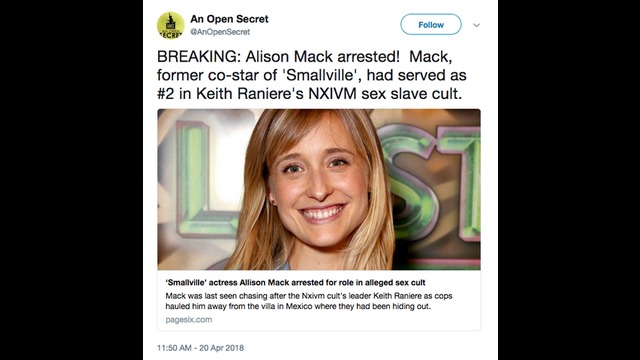The width and height of the screenshot is (640, 360).
Task: Visit the @AnOpenSecret handle link
Action: [x=220, y=32]
